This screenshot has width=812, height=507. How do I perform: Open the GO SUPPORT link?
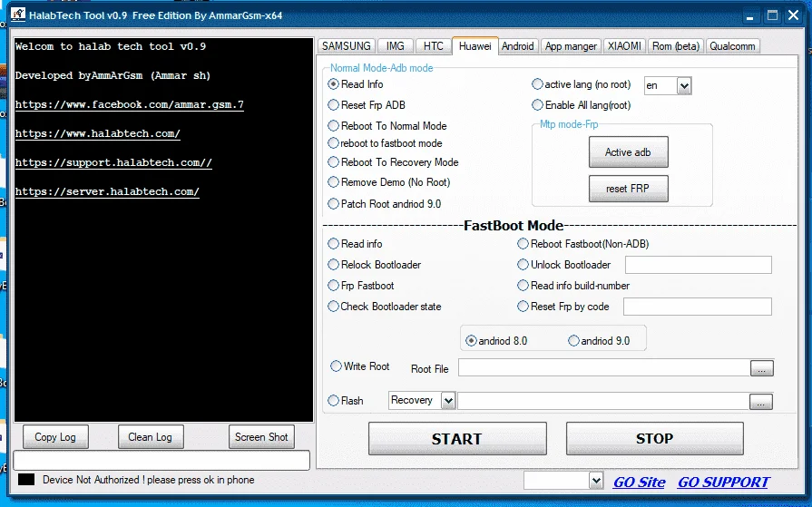pos(723,483)
